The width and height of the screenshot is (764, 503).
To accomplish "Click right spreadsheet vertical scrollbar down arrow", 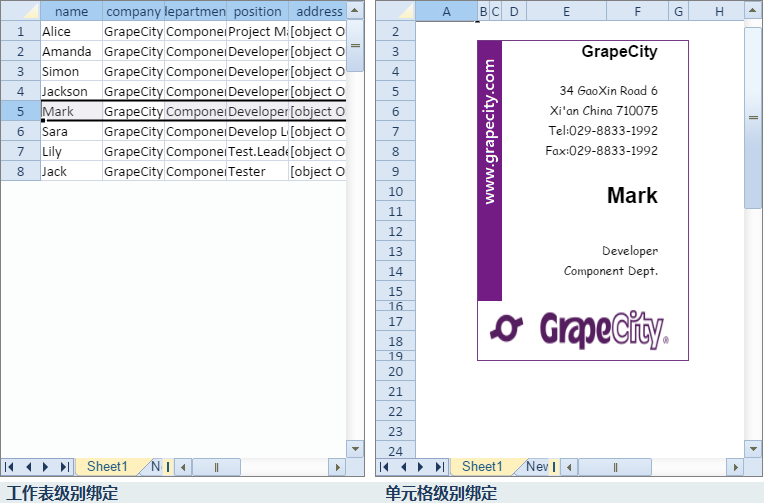I will [753, 449].
